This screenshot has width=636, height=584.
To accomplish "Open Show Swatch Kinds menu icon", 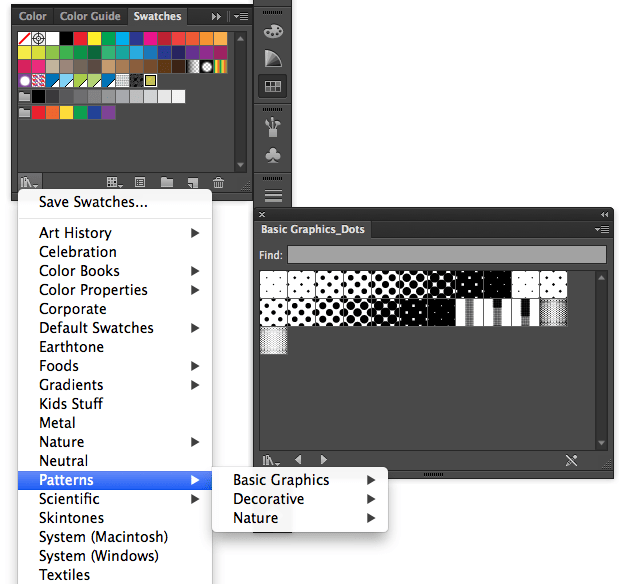I will pos(114,182).
